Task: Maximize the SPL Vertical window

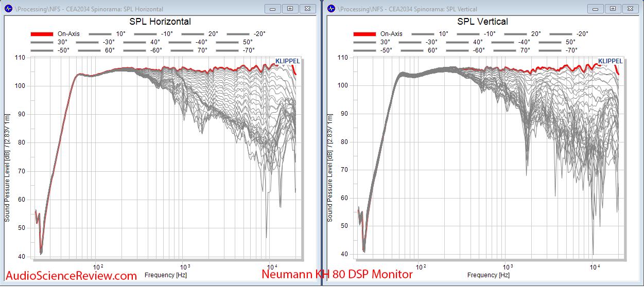Action: coord(613,9)
